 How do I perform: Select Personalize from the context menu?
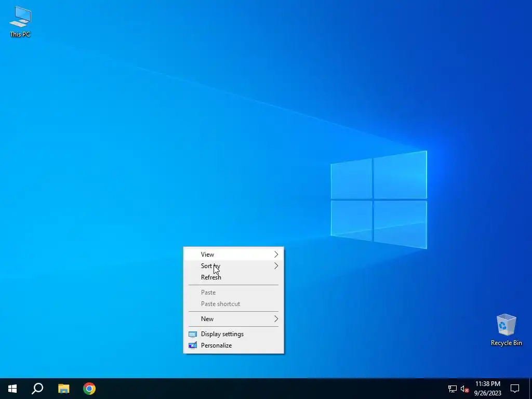point(233,345)
